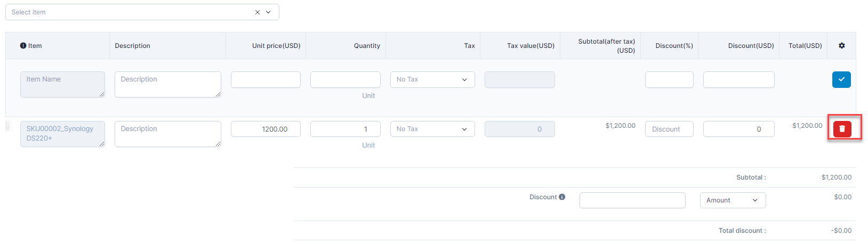Click the Description box of Synology item

(x=167, y=134)
